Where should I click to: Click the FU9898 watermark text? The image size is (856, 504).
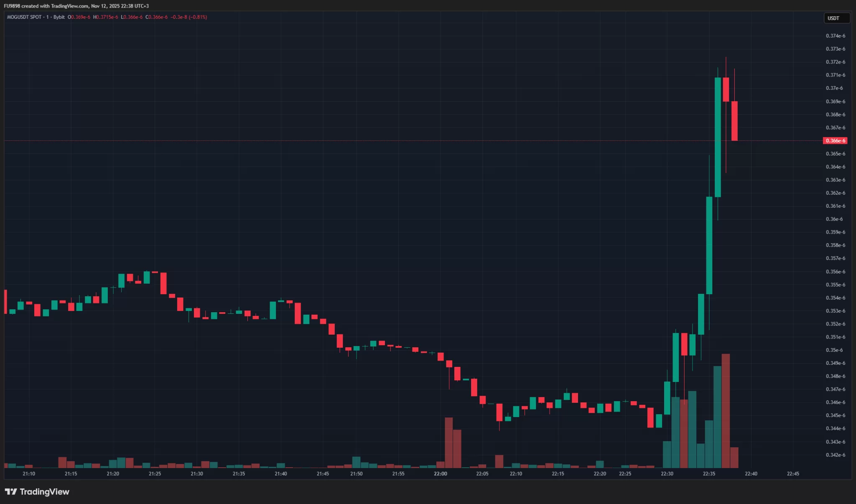(12, 6)
